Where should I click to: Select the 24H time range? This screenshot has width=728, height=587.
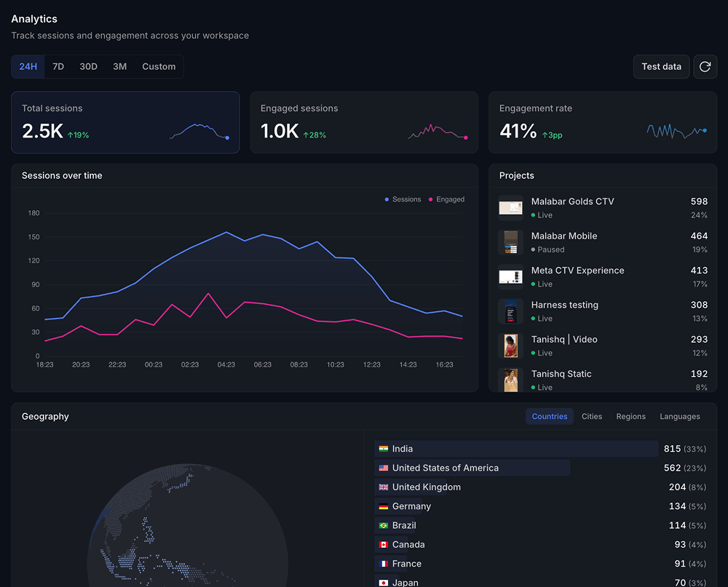[28, 66]
